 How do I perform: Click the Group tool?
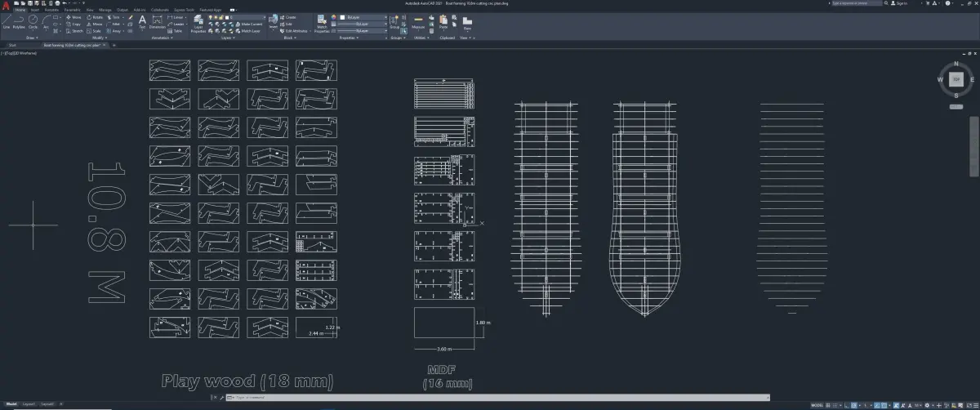(x=394, y=23)
